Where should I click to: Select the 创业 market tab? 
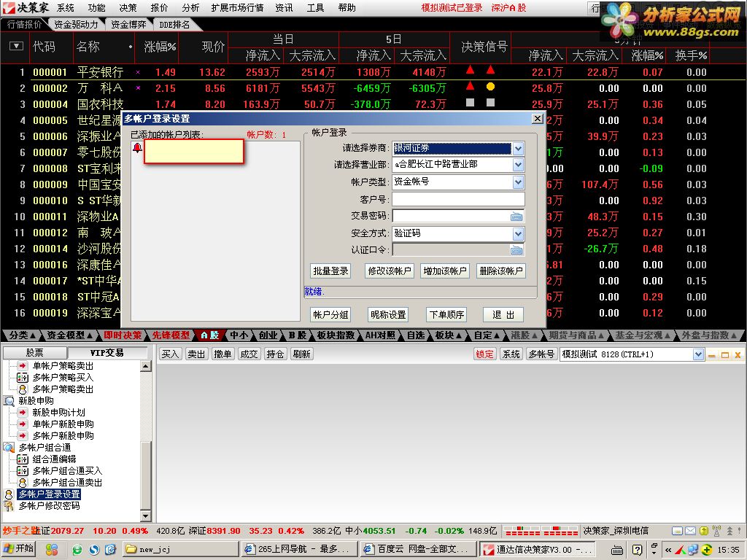(x=268, y=335)
